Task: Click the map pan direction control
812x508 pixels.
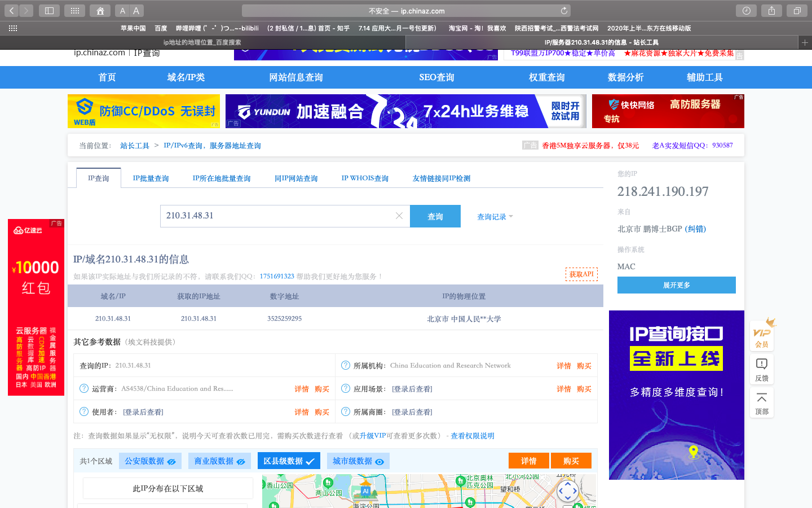Action: [568, 491]
